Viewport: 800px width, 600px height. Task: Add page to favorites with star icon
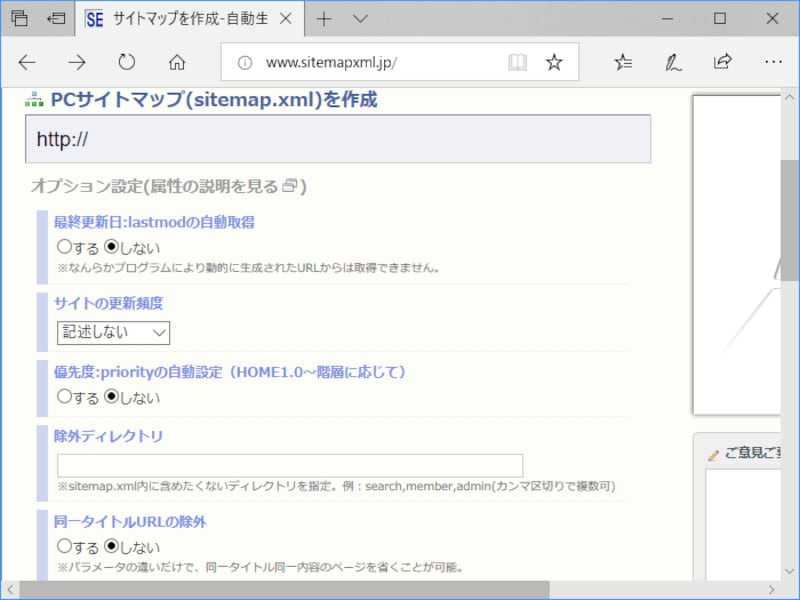tap(554, 62)
